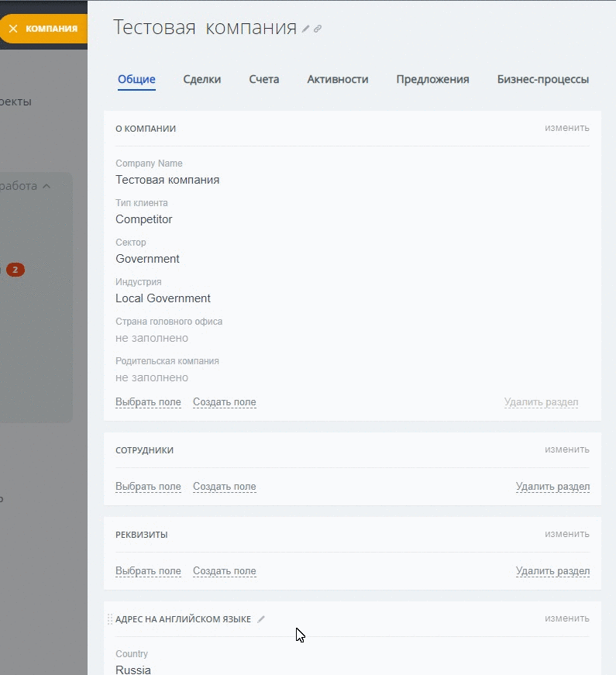Open the Счета tab

(x=263, y=79)
